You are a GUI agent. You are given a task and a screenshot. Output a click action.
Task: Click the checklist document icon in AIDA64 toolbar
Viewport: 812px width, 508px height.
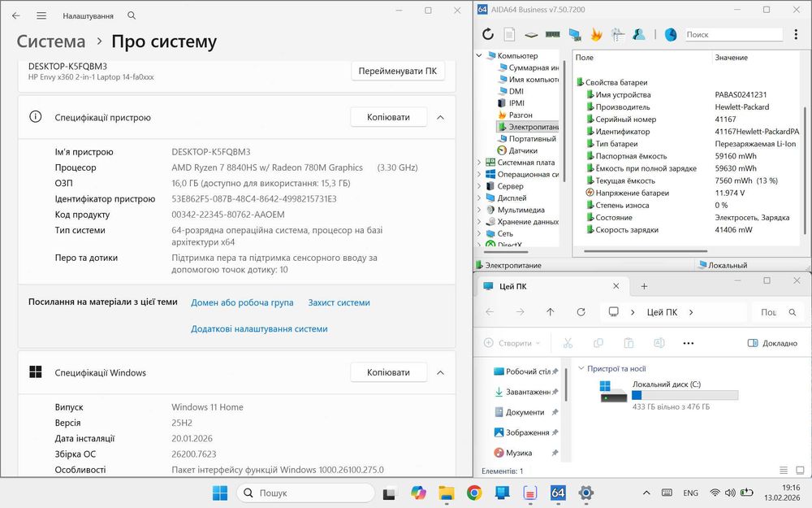pos(617,34)
